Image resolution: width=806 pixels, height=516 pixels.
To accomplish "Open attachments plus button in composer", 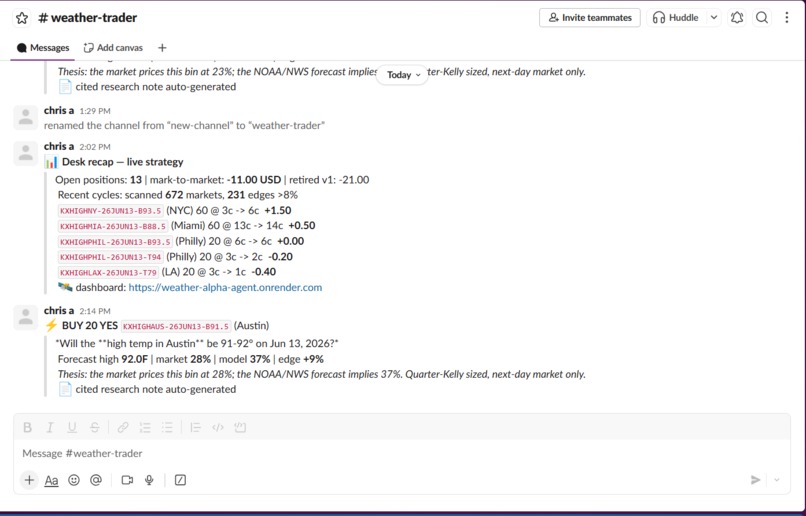I will (29, 480).
